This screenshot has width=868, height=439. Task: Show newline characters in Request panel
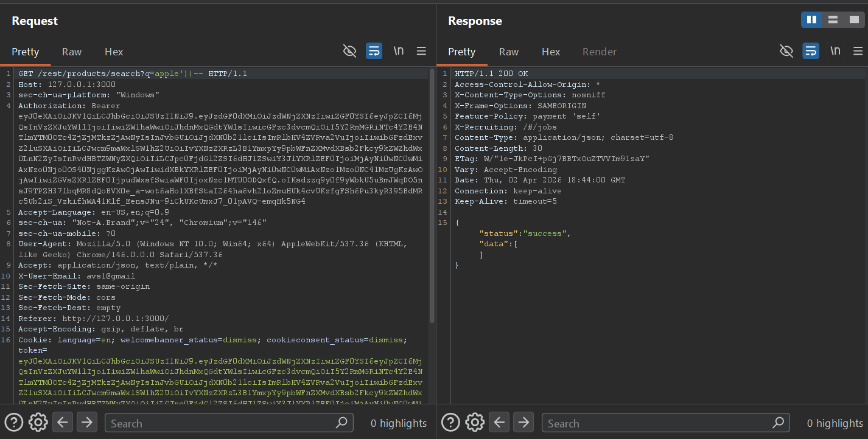tap(398, 51)
